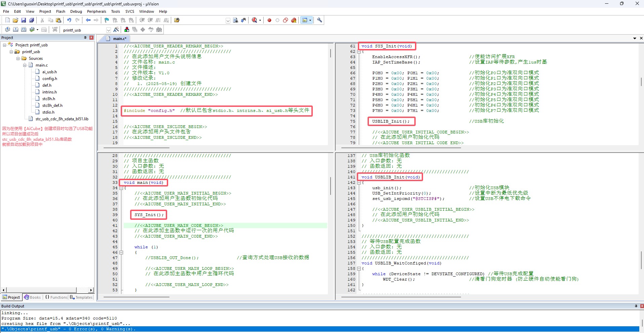Save the current file
Viewport: 644px width, 333px height.
[x=24, y=20]
